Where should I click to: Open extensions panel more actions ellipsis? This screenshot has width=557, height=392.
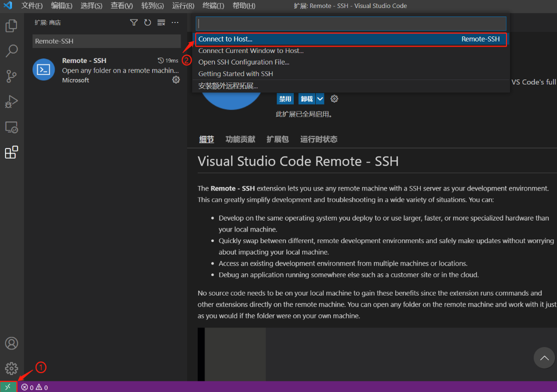175,22
